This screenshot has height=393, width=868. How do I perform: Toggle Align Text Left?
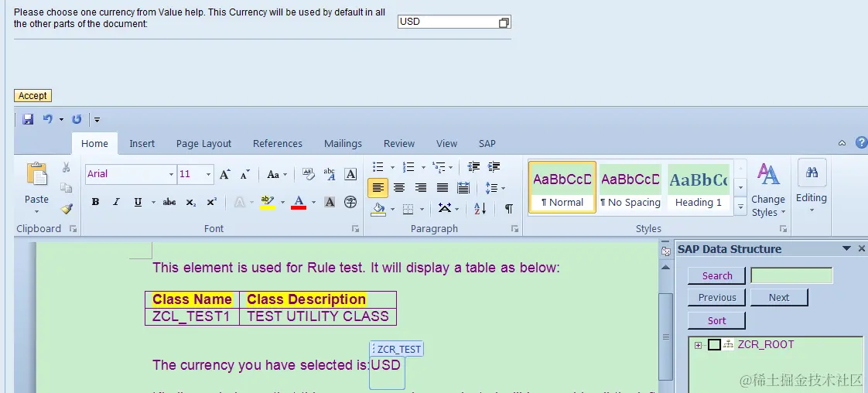click(378, 188)
